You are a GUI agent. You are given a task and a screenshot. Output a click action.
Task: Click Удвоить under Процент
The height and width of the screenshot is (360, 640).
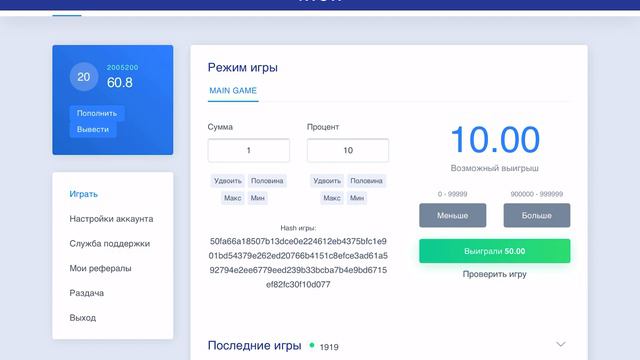[327, 181]
